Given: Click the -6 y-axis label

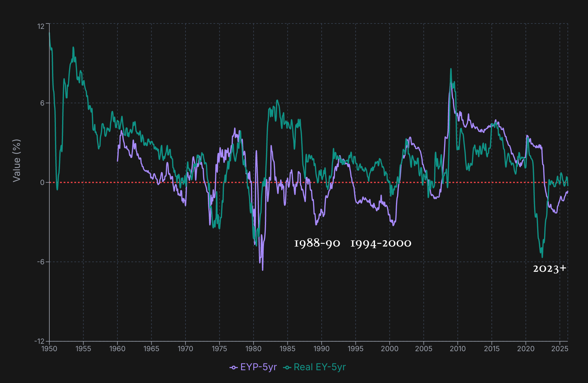Looking at the screenshot, I should click(41, 262).
